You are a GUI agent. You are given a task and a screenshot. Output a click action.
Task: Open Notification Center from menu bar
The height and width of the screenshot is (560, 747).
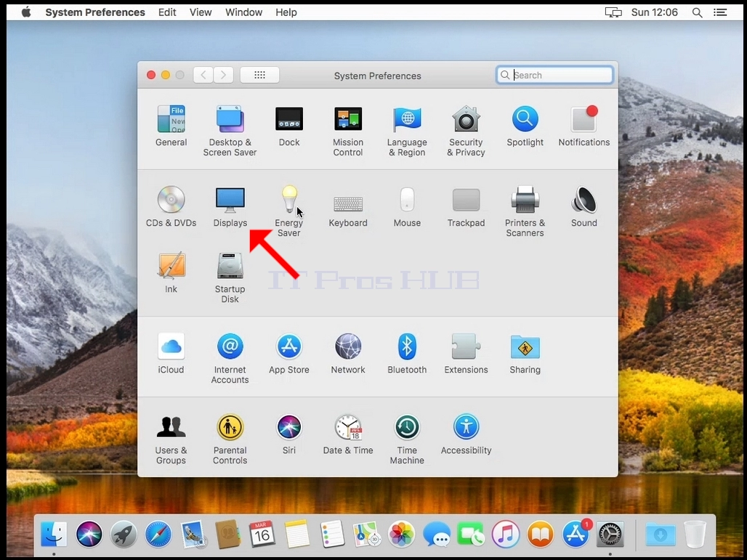pos(720,12)
